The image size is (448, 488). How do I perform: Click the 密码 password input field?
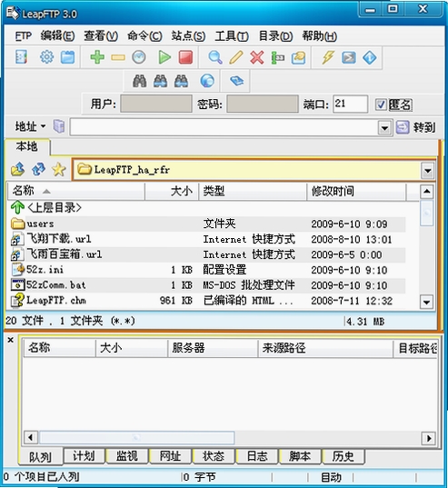[263, 104]
